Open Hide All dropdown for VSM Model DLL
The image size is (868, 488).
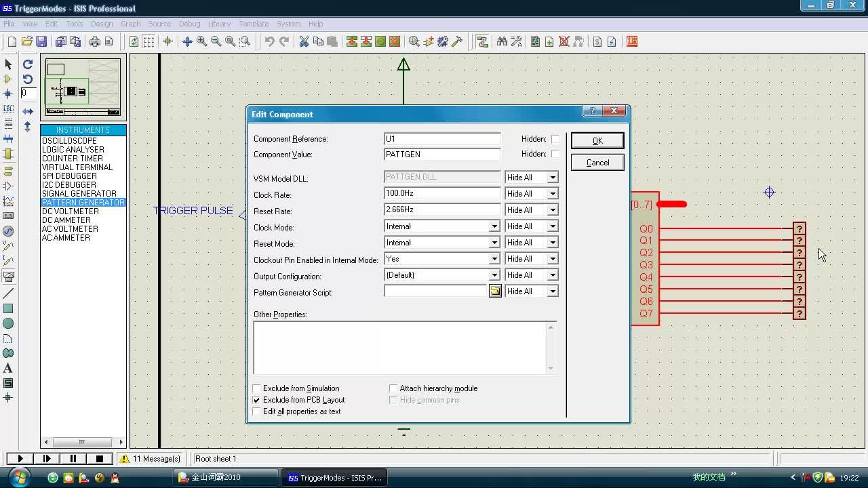[553, 178]
